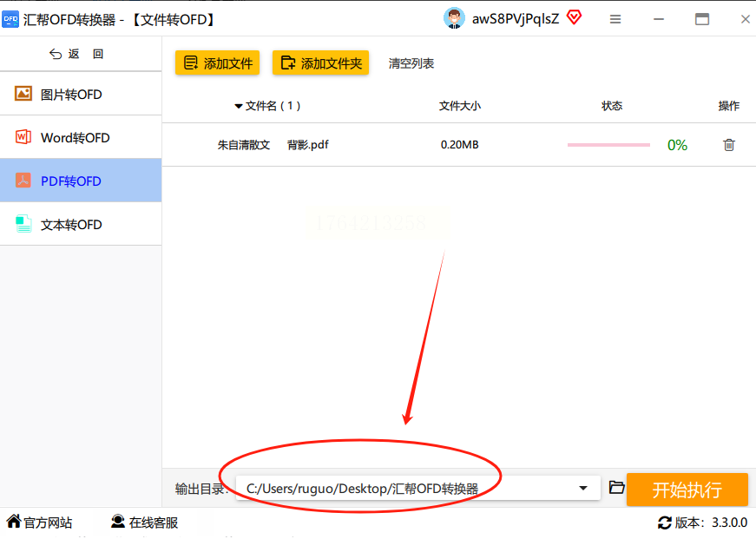Screen dimensions: 756x539
Task: Browse output folder with folder icon
Action: pos(616,488)
